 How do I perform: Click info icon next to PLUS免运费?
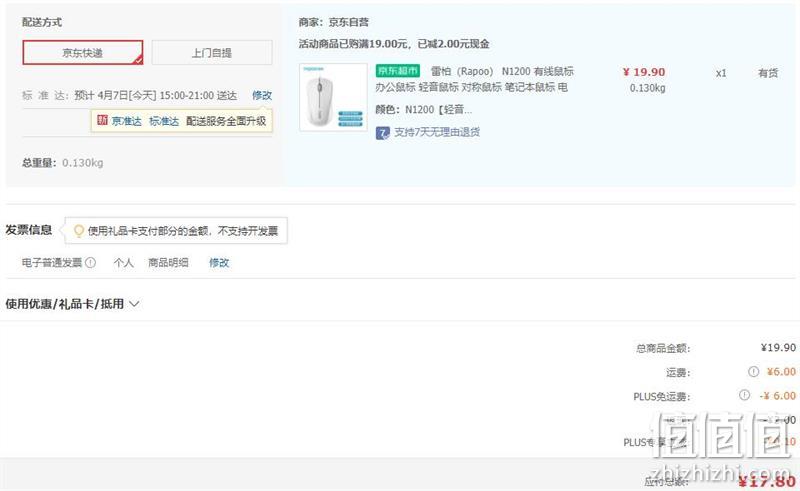pos(744,395)
